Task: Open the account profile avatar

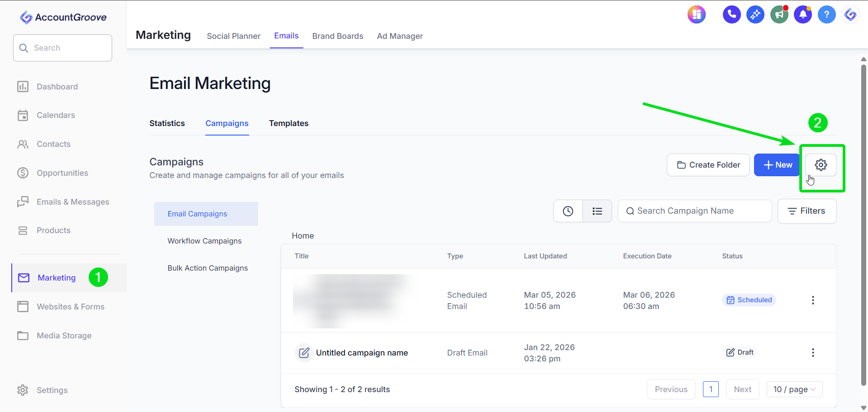Action: click(850, 15)
